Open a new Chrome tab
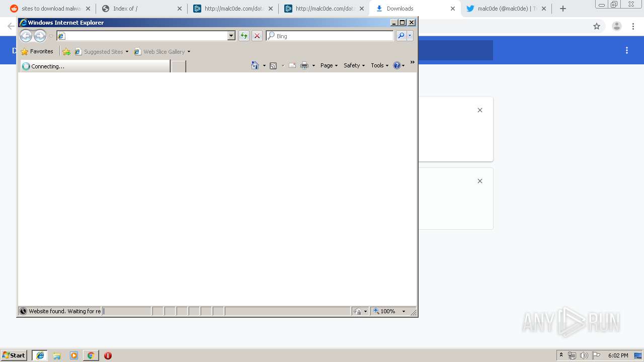 563,9
